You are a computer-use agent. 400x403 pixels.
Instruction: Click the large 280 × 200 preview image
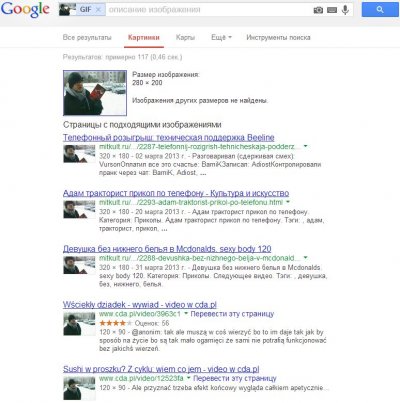point(95,93)
